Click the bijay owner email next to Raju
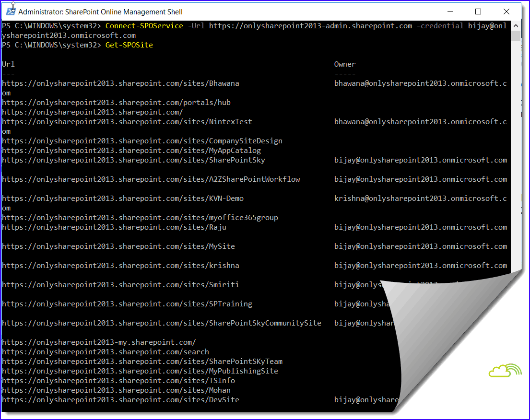Screen dimensions: 530x420 point(421,227)
